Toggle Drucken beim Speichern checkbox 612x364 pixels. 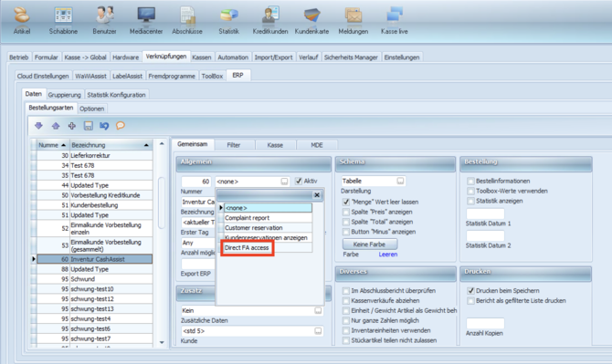point(470,291)
